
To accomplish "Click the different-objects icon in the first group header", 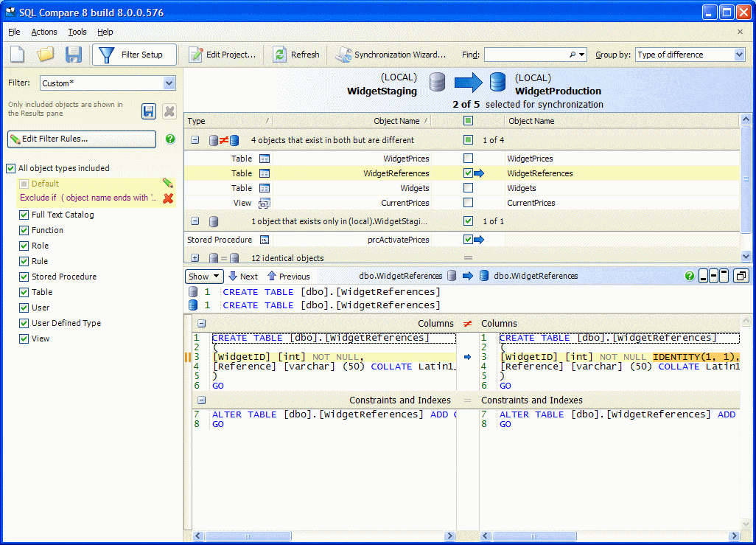I will click(224, 140).
